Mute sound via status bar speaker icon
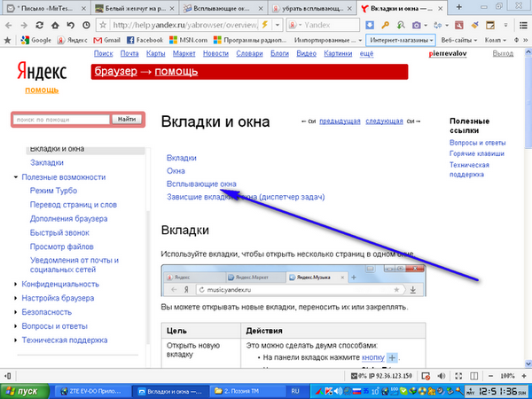Viewport: 532px width, 399px height. tap(441, 376)
